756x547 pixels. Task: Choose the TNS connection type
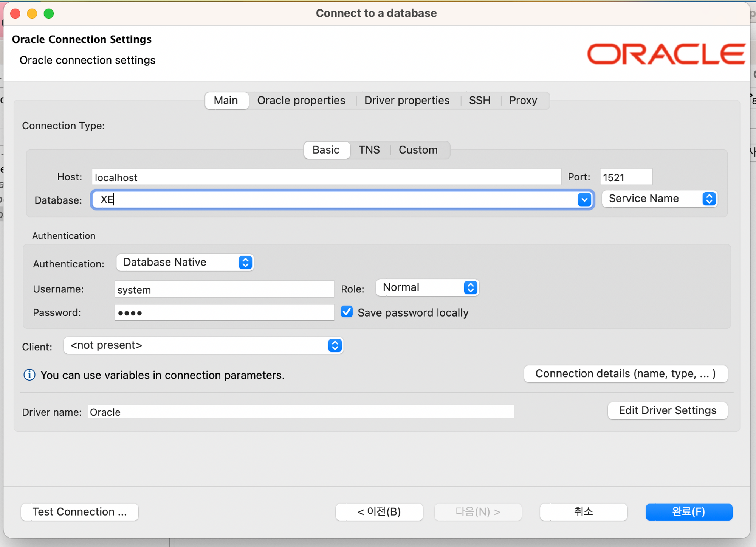369,150
